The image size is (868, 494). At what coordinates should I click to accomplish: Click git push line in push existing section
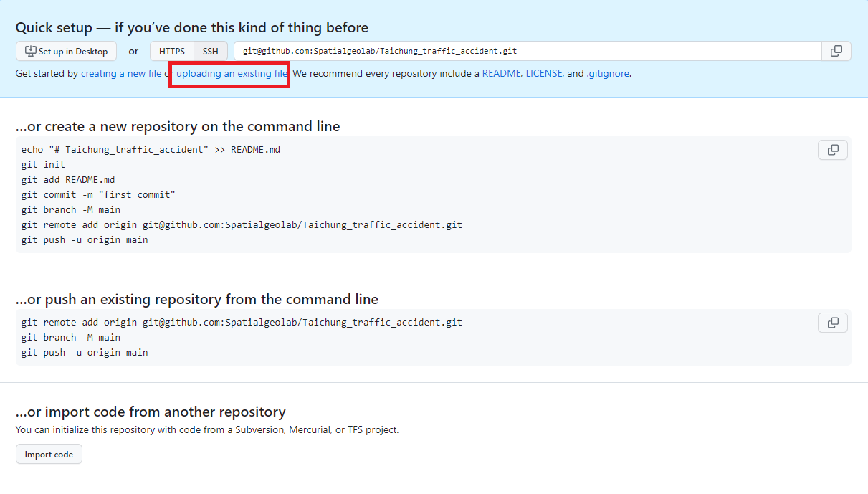85,352
